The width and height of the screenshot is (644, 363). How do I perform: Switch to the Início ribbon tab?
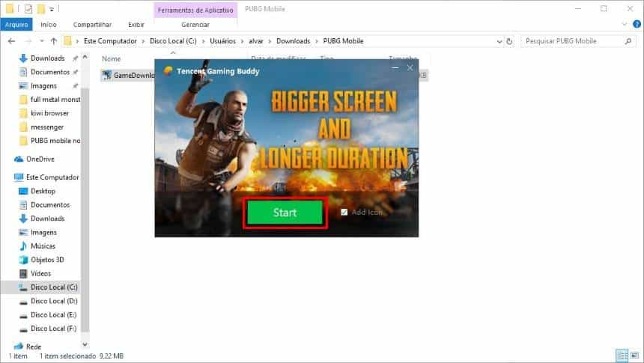[x=49, y=25]
